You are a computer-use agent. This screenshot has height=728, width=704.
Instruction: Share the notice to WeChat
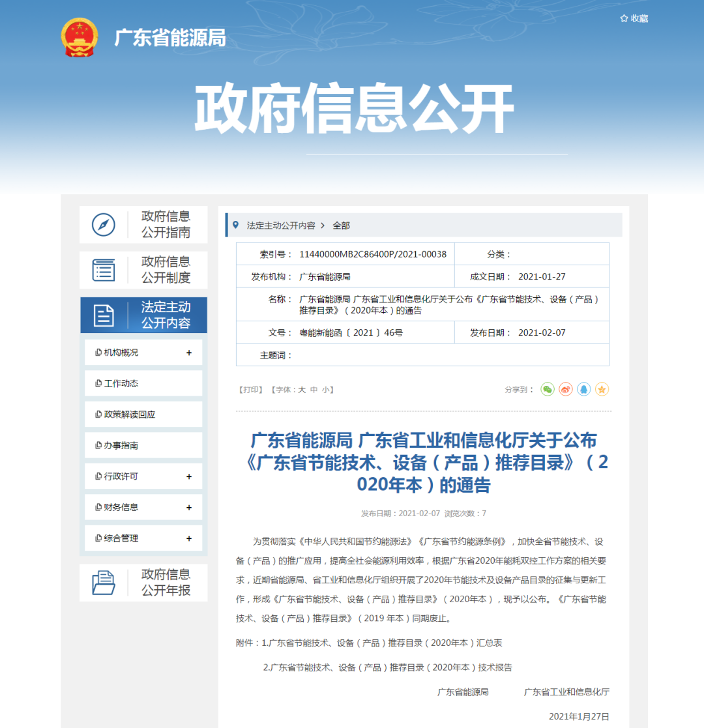(548, 389)
